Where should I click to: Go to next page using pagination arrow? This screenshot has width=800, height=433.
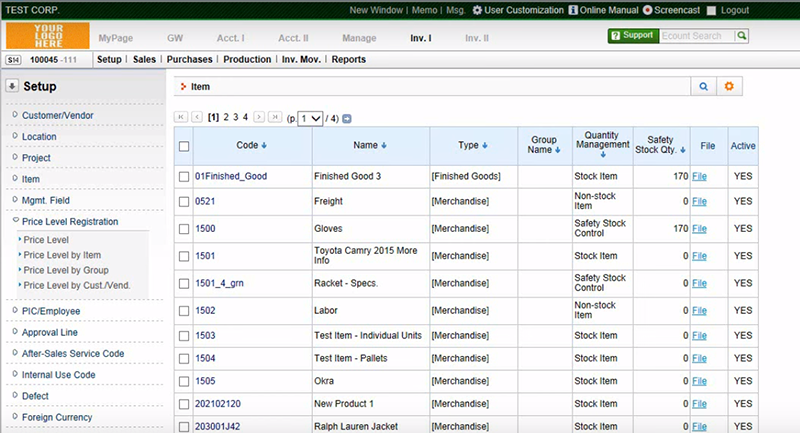click(259, 118)
